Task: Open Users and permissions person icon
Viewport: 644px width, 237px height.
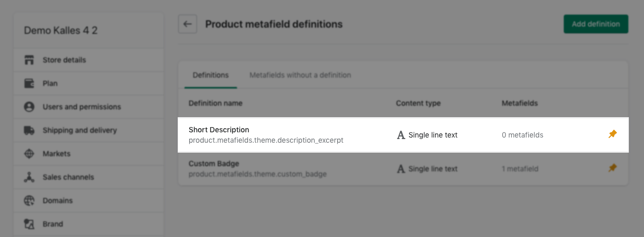Action: (29, 107)
